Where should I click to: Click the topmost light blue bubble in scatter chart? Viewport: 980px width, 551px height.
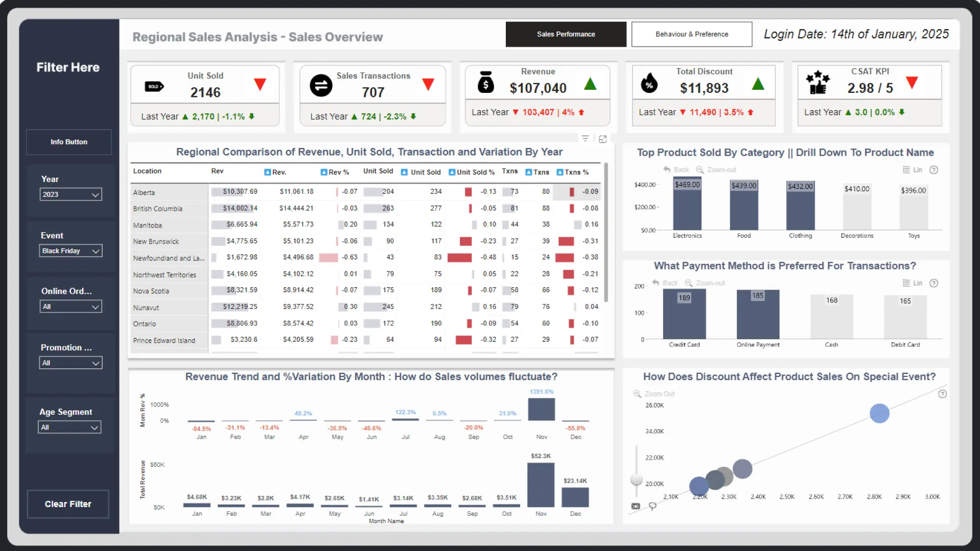879,413
